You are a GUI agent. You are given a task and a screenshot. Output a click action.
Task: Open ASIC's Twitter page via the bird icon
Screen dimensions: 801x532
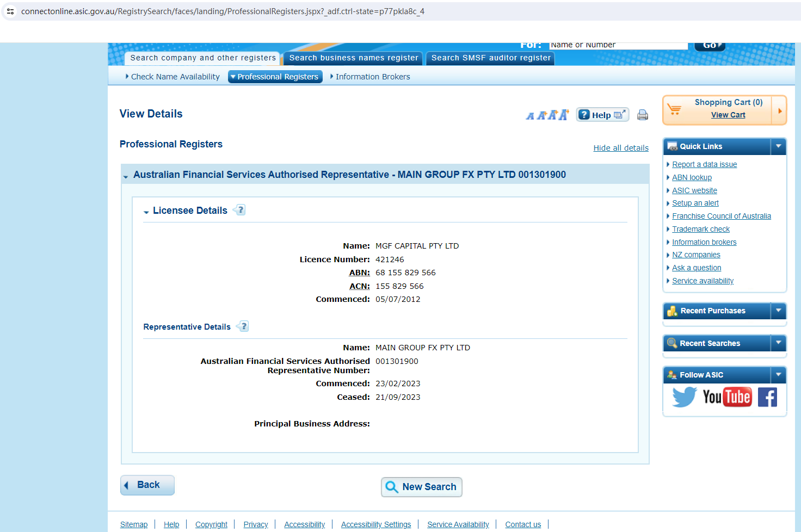click(684, 397)
